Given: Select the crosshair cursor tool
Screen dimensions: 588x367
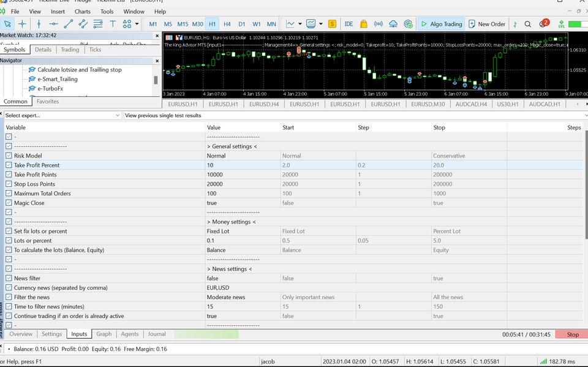Looking at the screenshot, I should pos(23,24).
